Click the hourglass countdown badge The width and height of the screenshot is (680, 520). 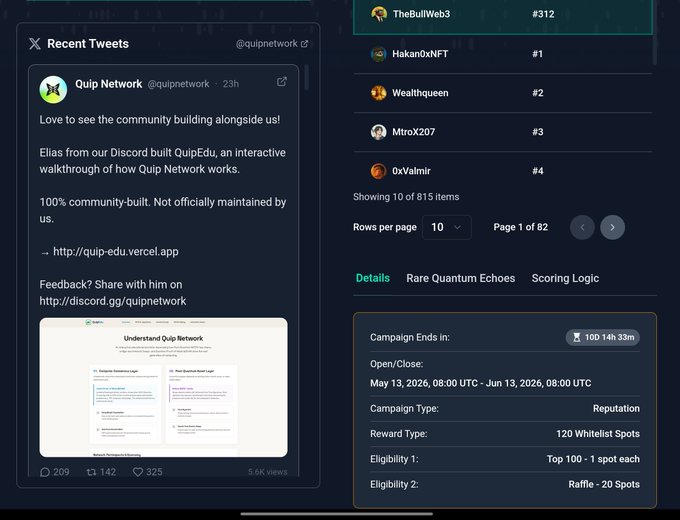pos(602,337)
